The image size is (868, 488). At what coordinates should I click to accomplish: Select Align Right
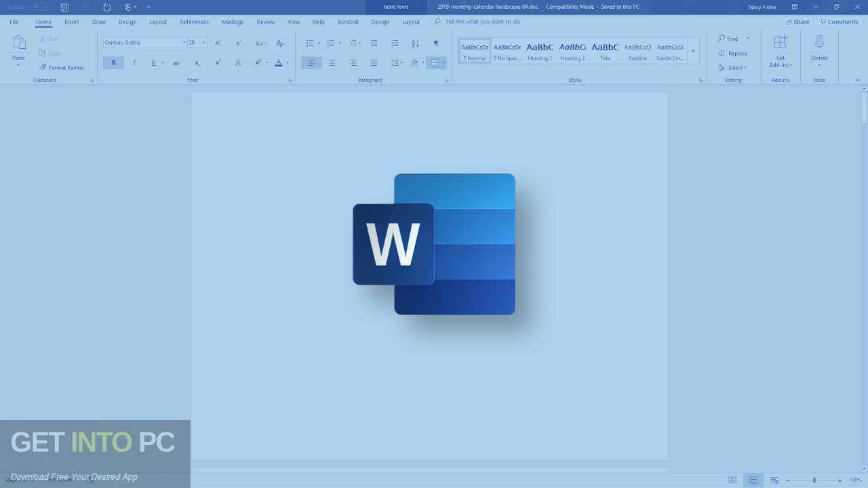(x=353, y=62)
